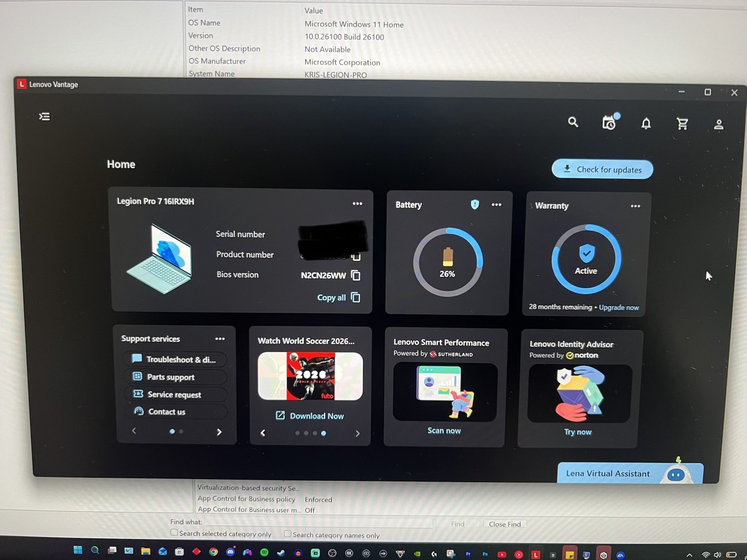747x560 pixels.
Task: Click Find what field in System Information
Action: 319,523
